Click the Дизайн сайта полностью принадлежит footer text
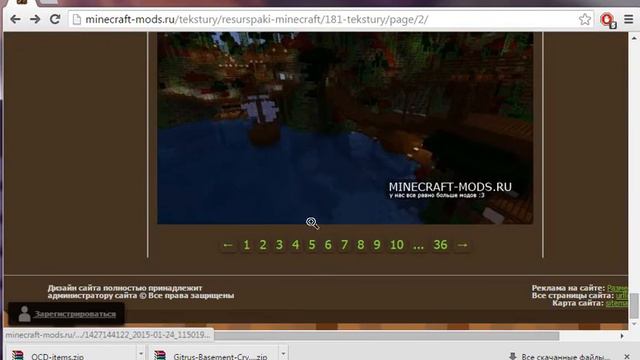The width and height of the screenshot is (640, 360). pos(125,288)
